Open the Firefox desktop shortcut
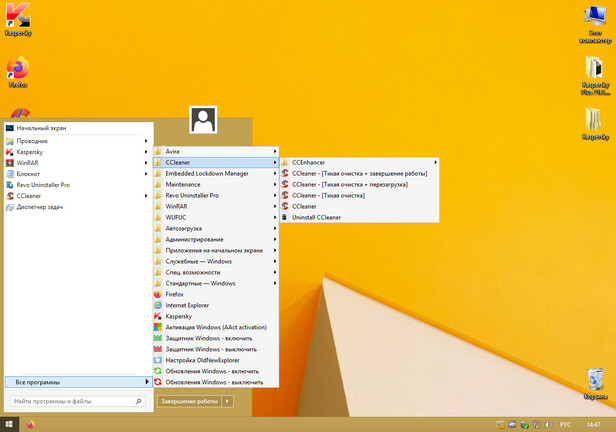The height and width of the screenshot is (432, 616). [x=18, y=72]
